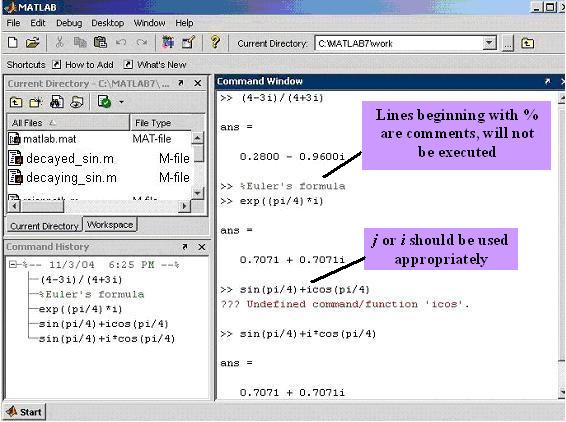Click the browse for folder ellipsis button
Screen dimensions: 566x422
pos(508,44)
